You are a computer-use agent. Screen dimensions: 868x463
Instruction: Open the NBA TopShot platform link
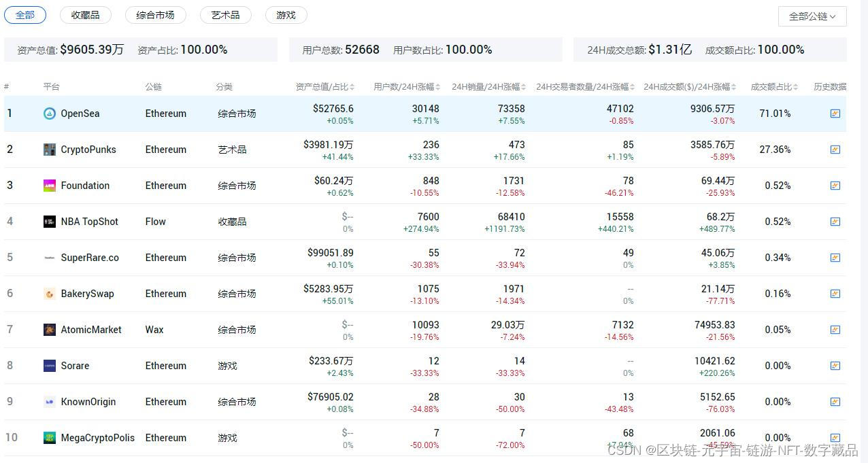point(89,222)
